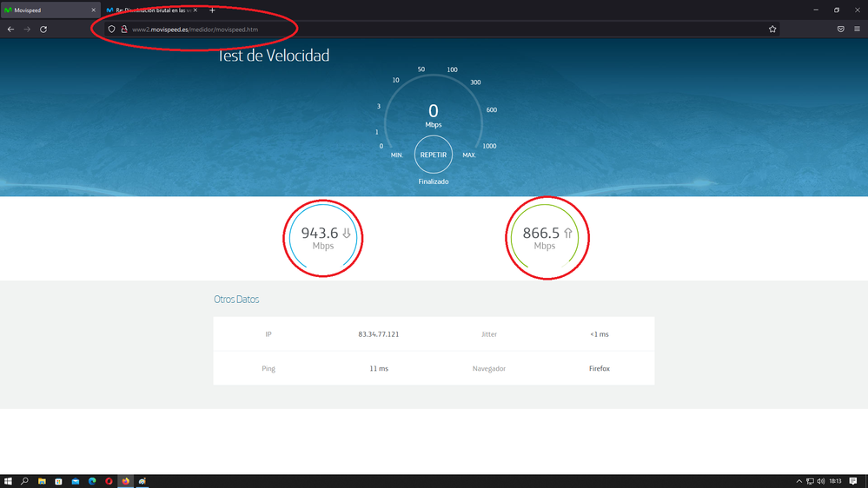Open the Windows Start menu
Screen dimensions: 868x488
click(8, 480)
